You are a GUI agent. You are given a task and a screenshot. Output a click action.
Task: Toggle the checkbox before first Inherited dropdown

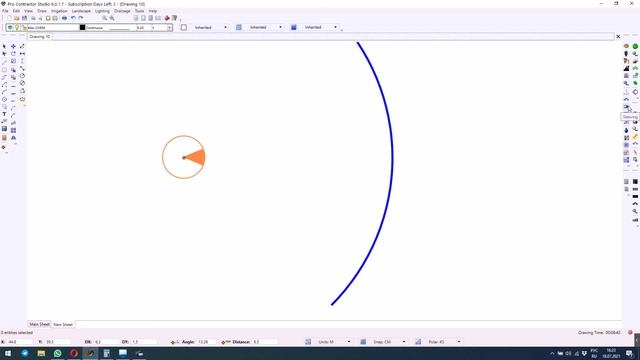[x=184, y=27]
